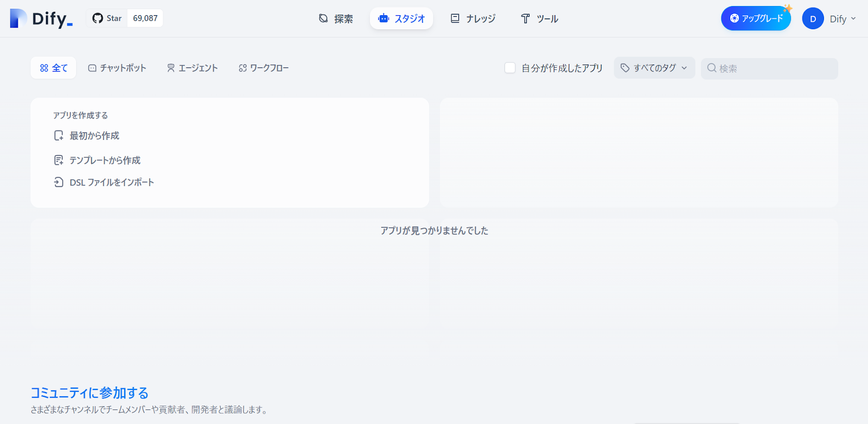
Task: Toggle the 自分が作成したアプリ checkbox
Action: click(510, 68)
